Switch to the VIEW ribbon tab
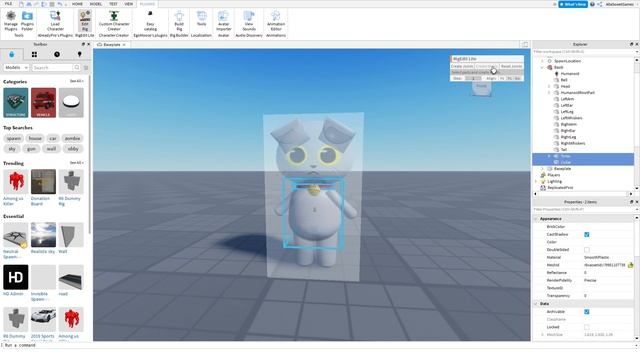The height and width of the screenshot is (360, 640). click(129, 4)
